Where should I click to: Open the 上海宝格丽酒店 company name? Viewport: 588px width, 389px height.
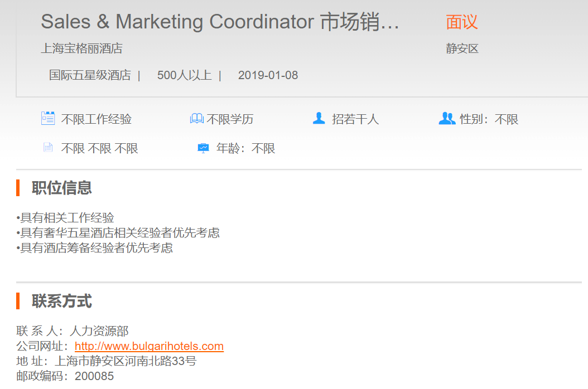[81, 48]
